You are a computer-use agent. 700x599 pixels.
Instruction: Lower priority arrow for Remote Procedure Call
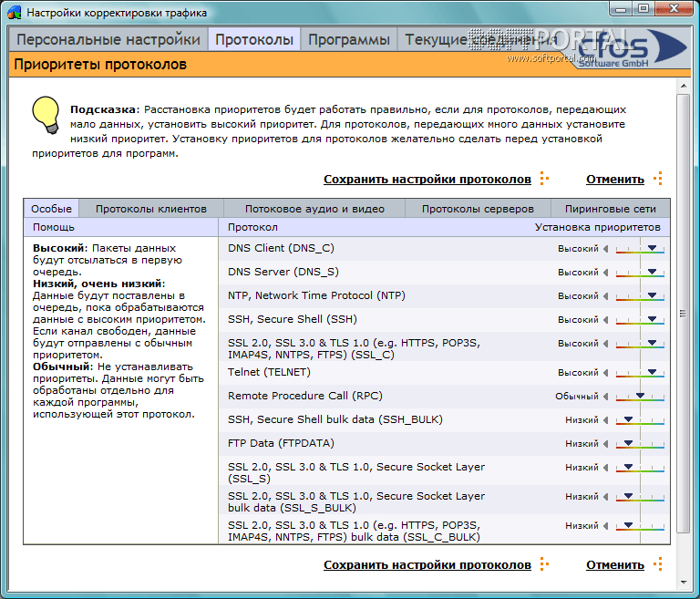[x=606, y=397]
